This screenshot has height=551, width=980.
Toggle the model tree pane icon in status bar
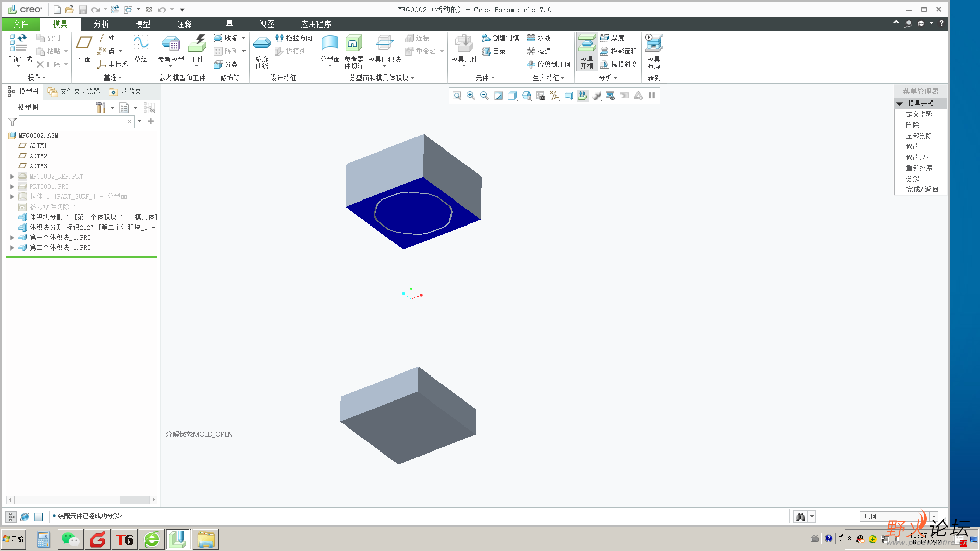tap(12, 517)
